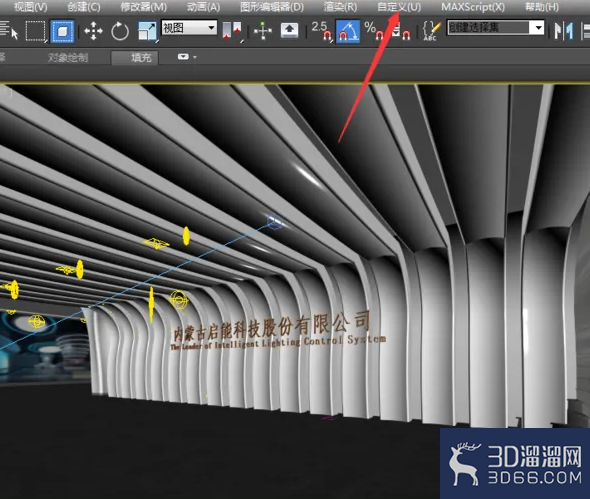Toggle the Window/Crossing selection mode

point(62,31)
